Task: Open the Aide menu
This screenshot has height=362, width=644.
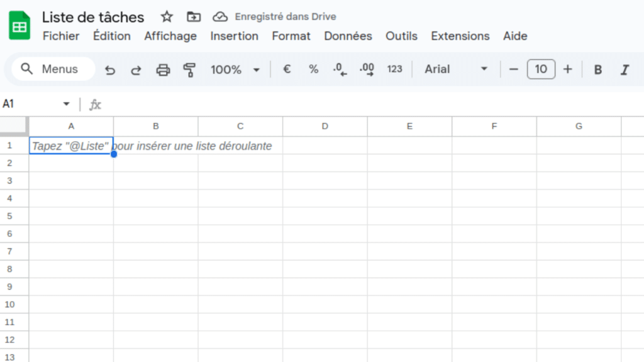Action: coord(515,36)
